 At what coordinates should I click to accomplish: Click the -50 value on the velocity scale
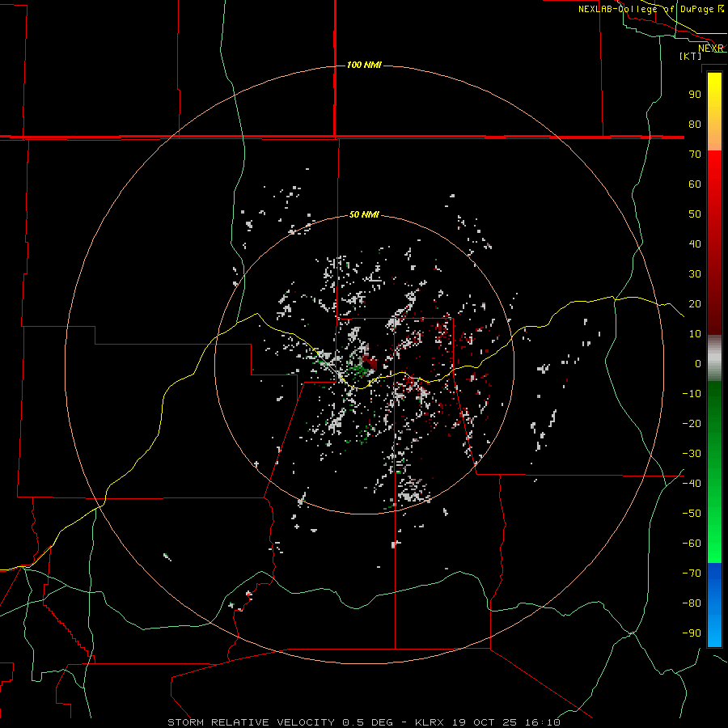point(692,514)
